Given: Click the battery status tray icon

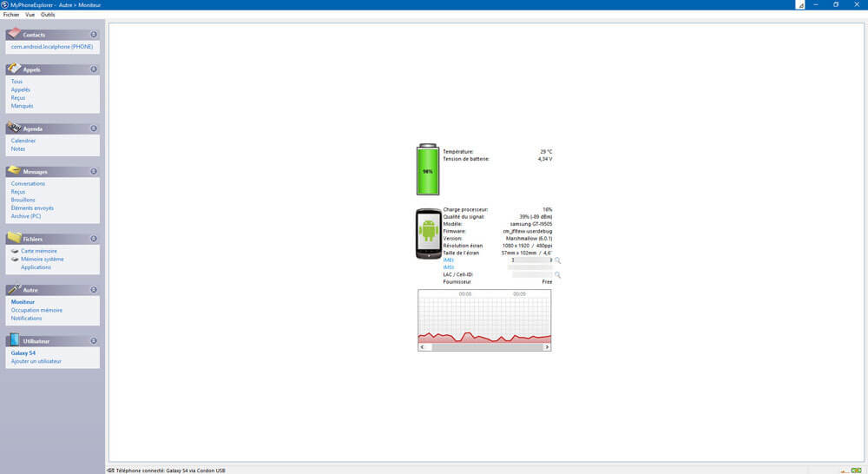Looking at the screenshot, I should pos(856,471).
